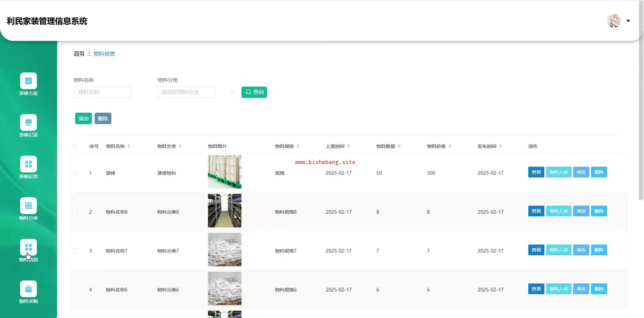Select the 物料分类 sidebar icon
This screenshot has height=318, width=644.
29,206
